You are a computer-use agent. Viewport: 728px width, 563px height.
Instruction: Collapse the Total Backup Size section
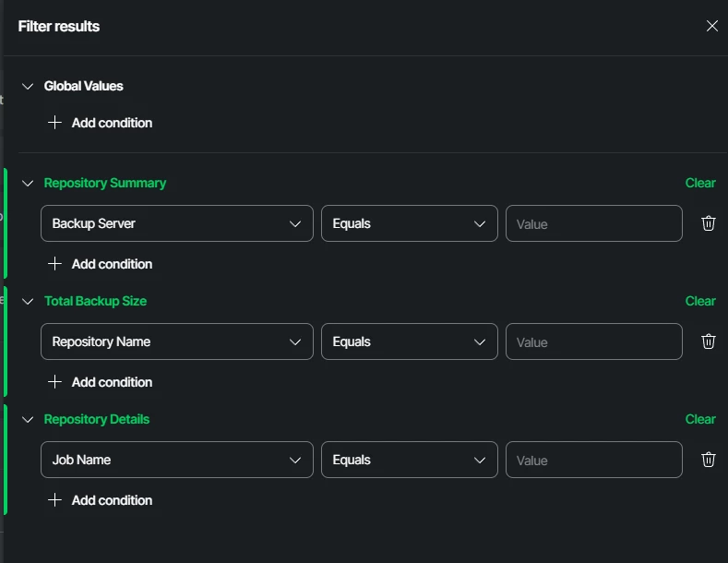pos(28,302)
